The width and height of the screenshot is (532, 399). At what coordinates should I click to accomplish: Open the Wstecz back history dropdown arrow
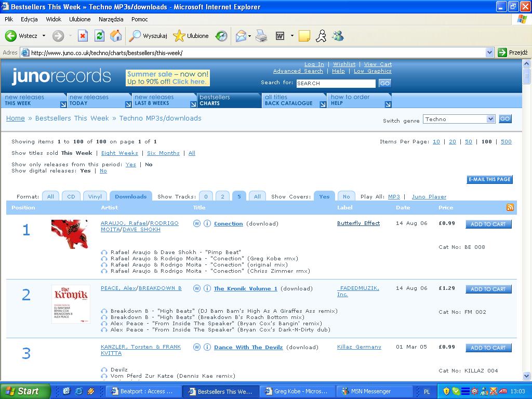[x=44, y=36]
